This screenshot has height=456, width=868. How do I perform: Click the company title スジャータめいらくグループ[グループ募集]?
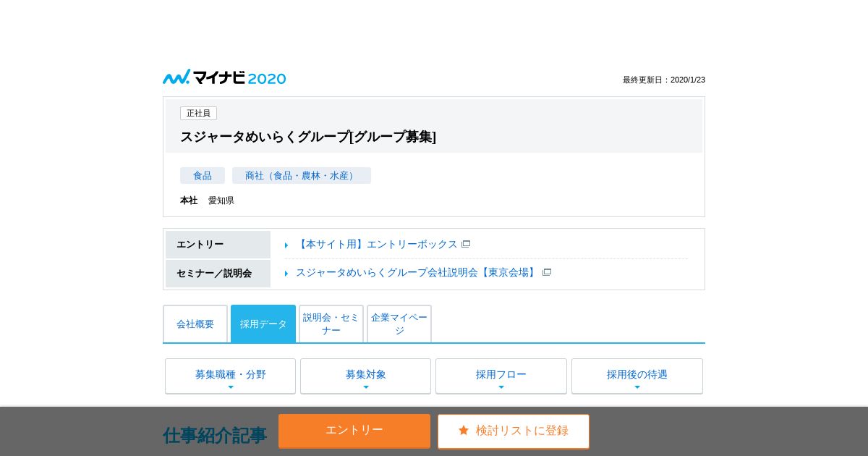pos(308,136)
